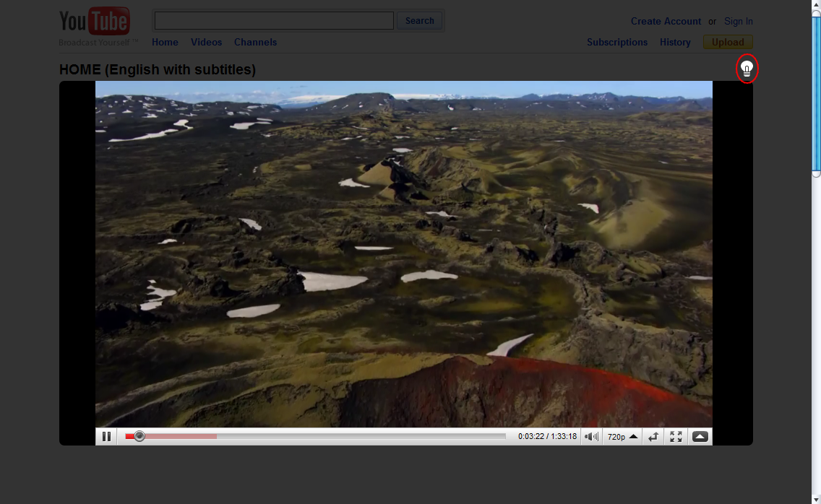The image size is (821, 504).
Task: Click the video progress slider handle
Action: coord(139,436)
